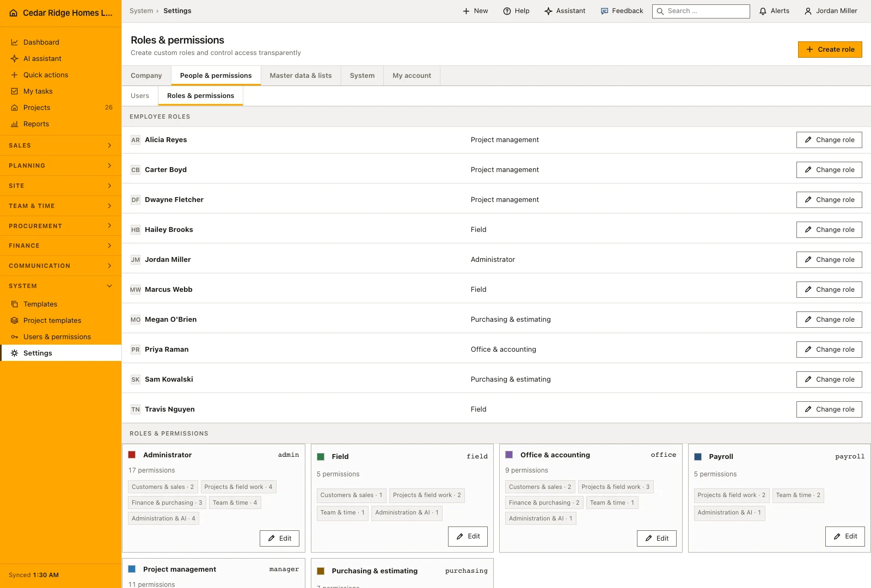The height and width of the screenshot is (588, 871).
Task: Click the red Administrator color swatch
Action: coord(132,455)
